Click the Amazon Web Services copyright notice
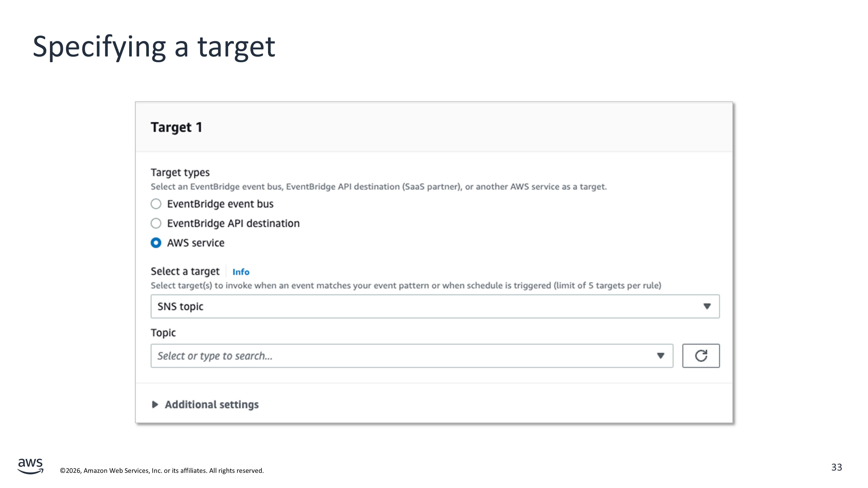The image size is (868, 488). pyautogui.click(x=162, y=470)
